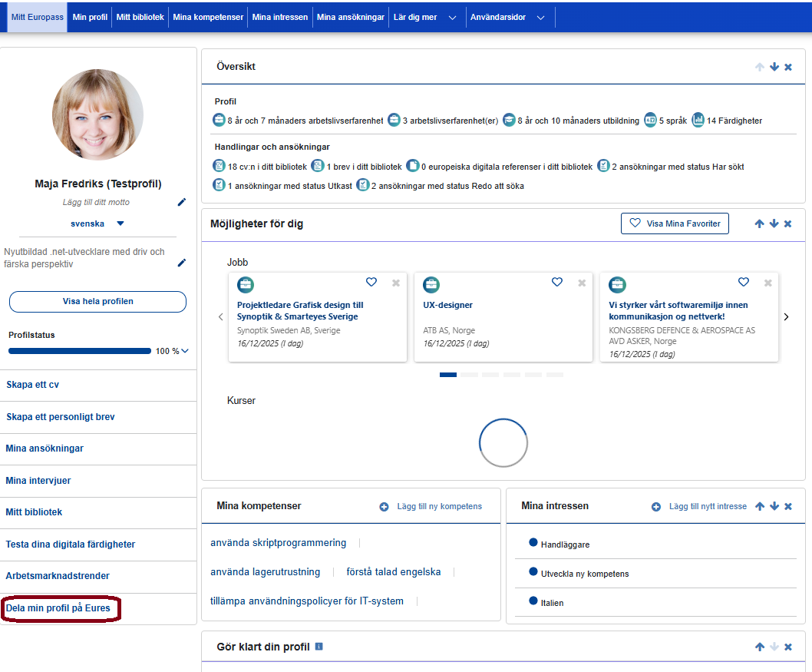
Task: Dismiss the UX-designer job card
Action: pyautogui.click(x=582, y=283)
